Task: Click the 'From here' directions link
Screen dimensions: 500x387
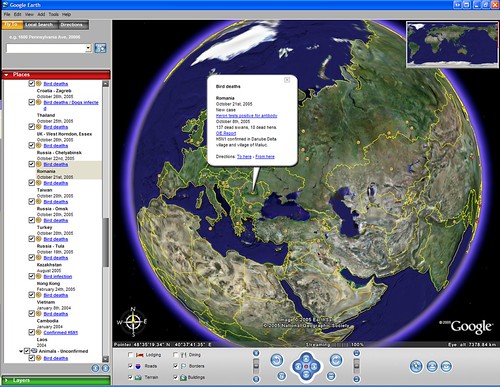Action: click(265, 156)
